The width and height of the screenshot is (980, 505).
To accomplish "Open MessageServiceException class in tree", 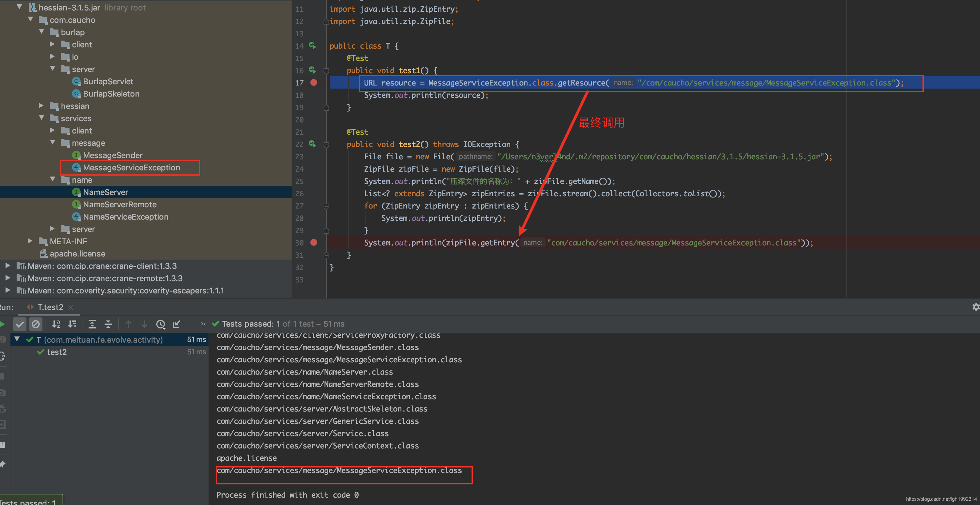I will pos(131,168).
